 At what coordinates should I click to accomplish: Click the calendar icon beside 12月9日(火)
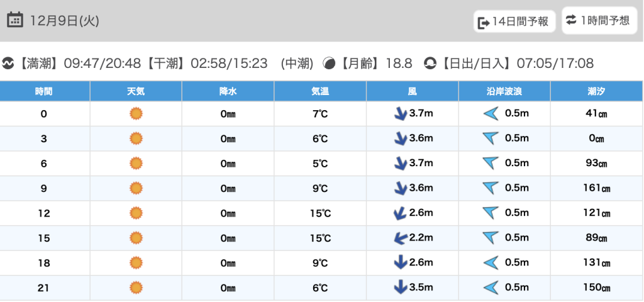(15, 20)
